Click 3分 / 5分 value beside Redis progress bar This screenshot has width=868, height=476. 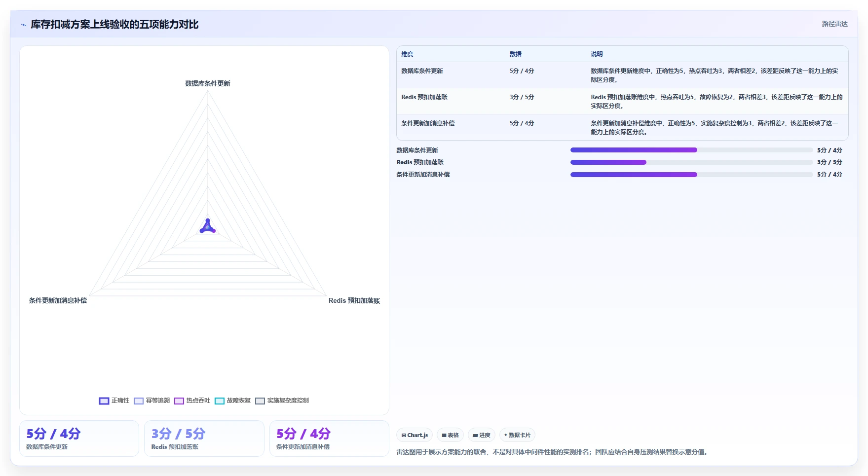tap(830, 162)
